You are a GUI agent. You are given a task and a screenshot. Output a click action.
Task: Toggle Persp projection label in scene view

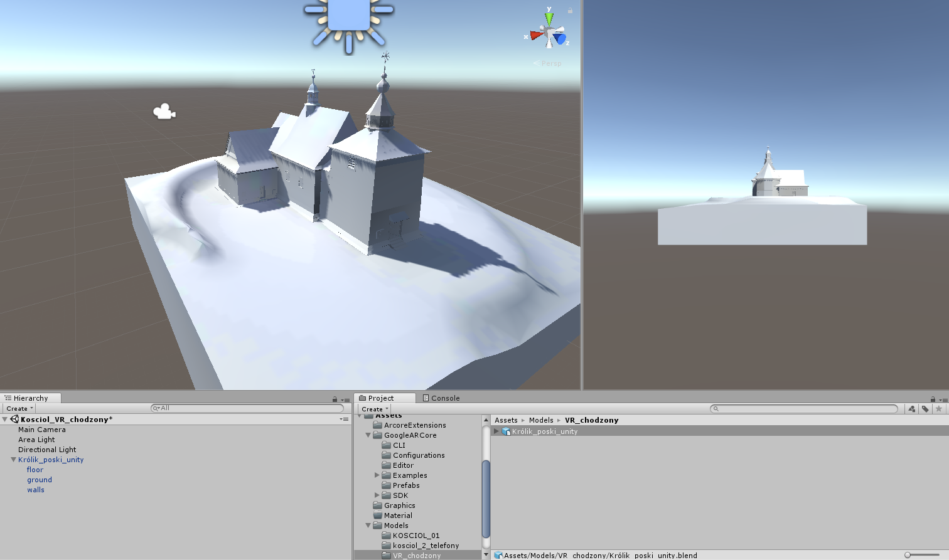pyautogui.click(x=550, y=63)
